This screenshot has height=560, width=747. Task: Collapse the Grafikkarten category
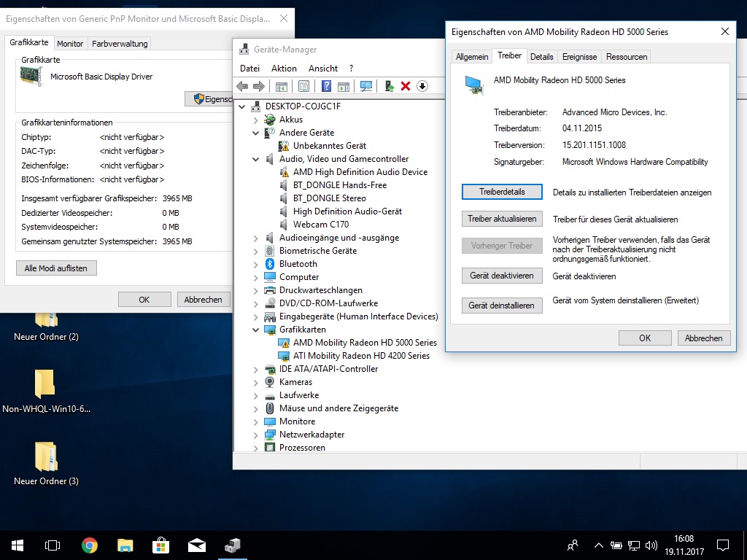(256, 330)
